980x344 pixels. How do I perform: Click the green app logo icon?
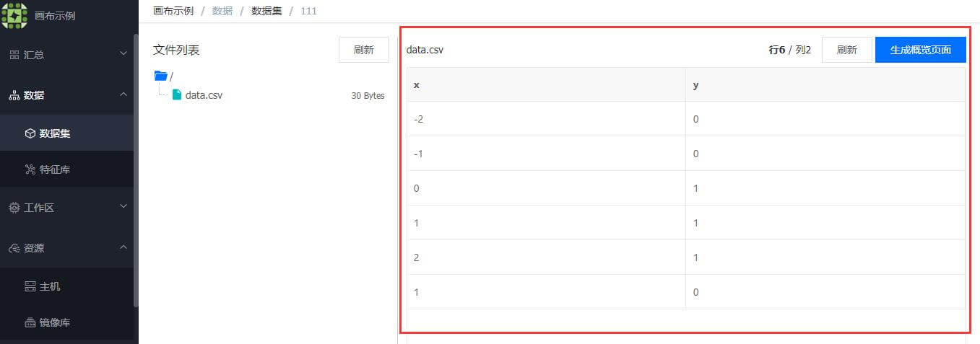[x=14, y=15]
